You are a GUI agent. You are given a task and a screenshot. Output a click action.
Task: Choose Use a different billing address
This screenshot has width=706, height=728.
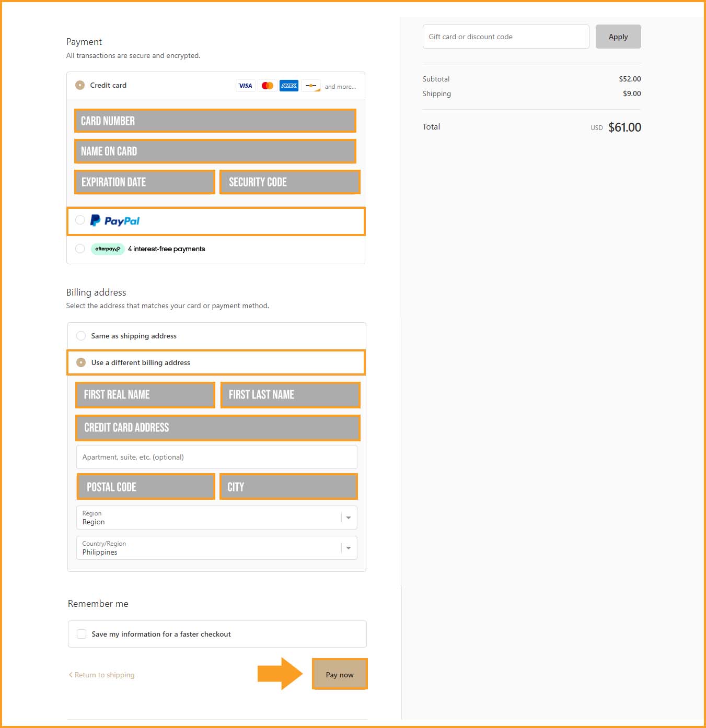81,362
